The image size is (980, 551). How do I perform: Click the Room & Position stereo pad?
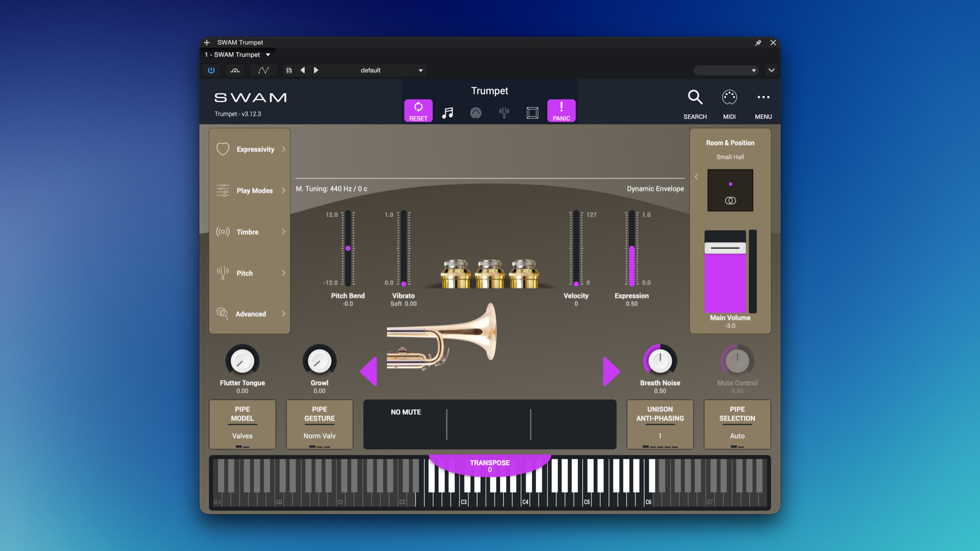pos(730,190)
